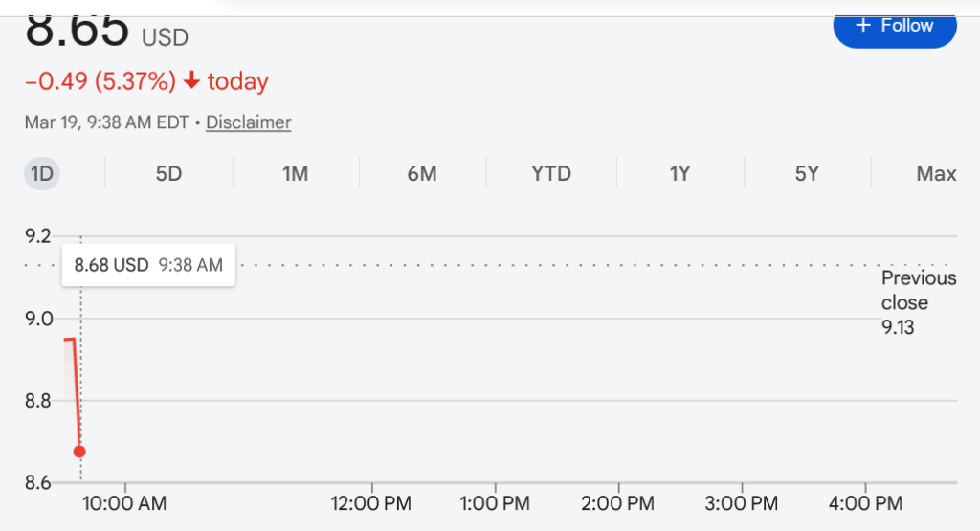Click the 12:00 PM time axis label
Viewport: 980px width, 531px height.
click(x=371, y=503)
